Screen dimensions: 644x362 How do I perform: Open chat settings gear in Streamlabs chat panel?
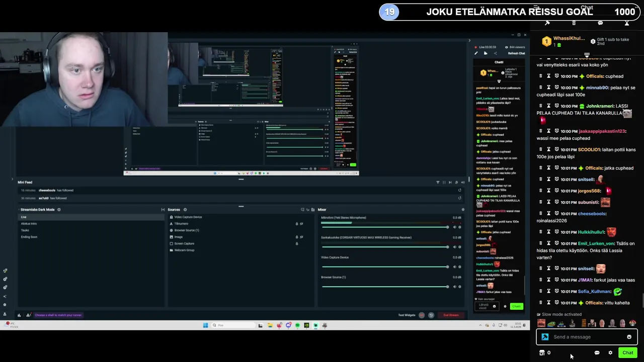tap(505, 306)
